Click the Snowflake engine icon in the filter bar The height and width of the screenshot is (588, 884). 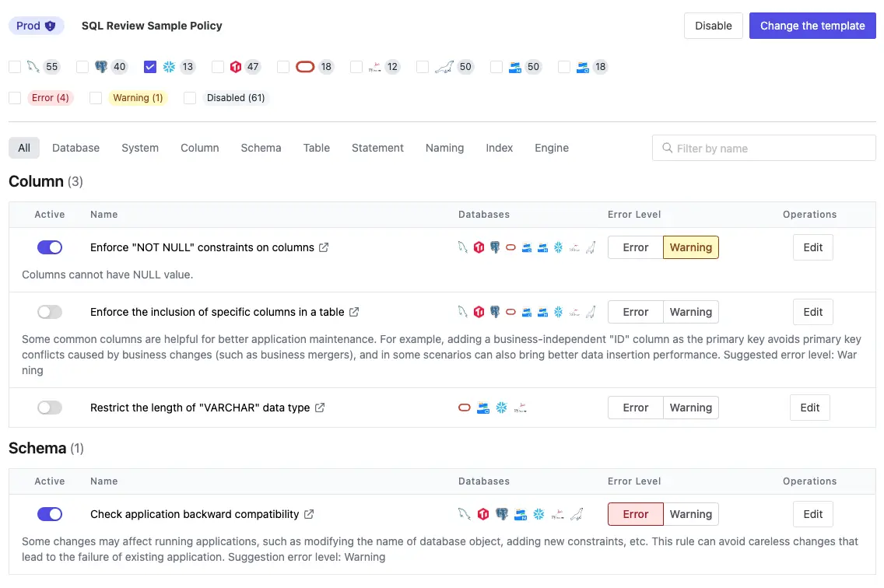click(x=168, y=67)
